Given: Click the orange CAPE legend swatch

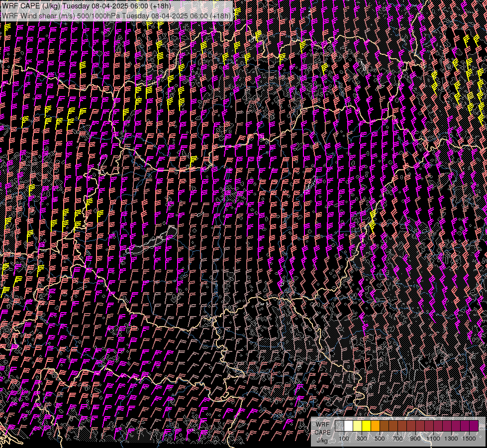Looking at the screenshot, I should pos(375,426).
